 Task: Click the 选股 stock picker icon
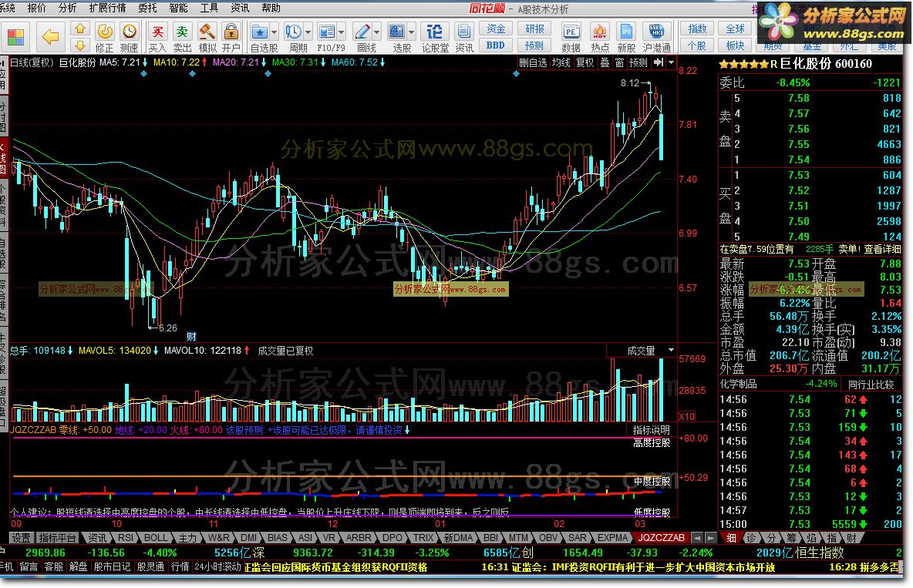397,32
